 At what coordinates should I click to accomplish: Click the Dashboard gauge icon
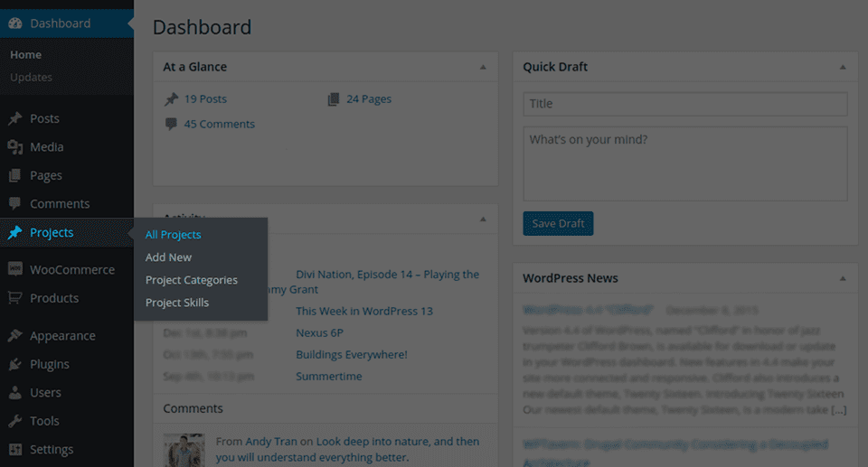[x=15, y=23]
